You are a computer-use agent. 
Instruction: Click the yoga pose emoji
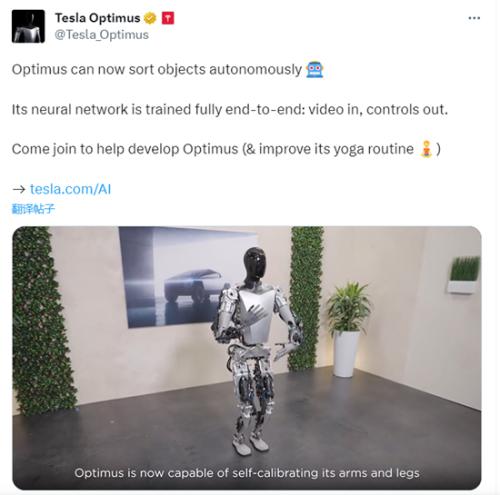[426, 149]
